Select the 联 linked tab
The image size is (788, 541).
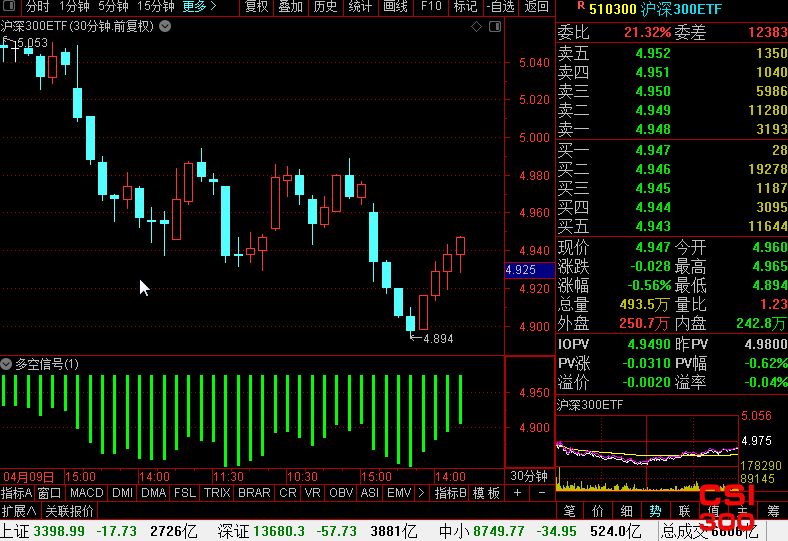click(x=684, y=511)
